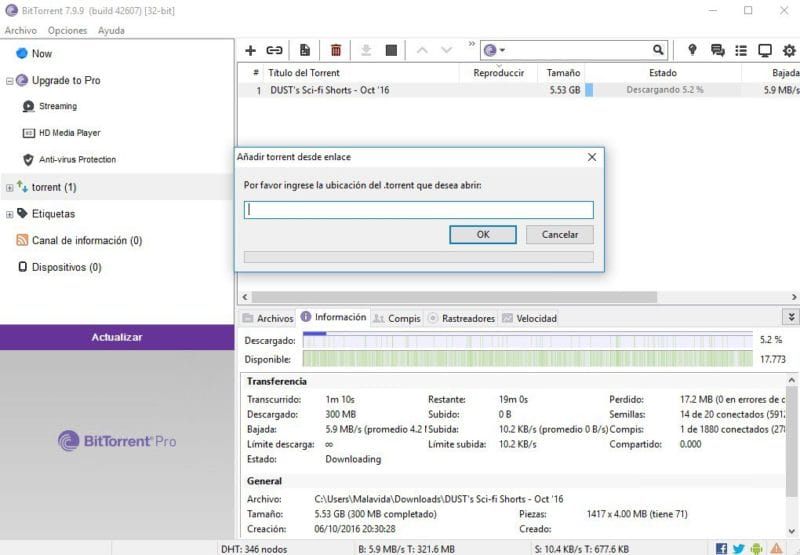Click the warning triangle in status bar
The image size is (800, 555).
[776, 548]
